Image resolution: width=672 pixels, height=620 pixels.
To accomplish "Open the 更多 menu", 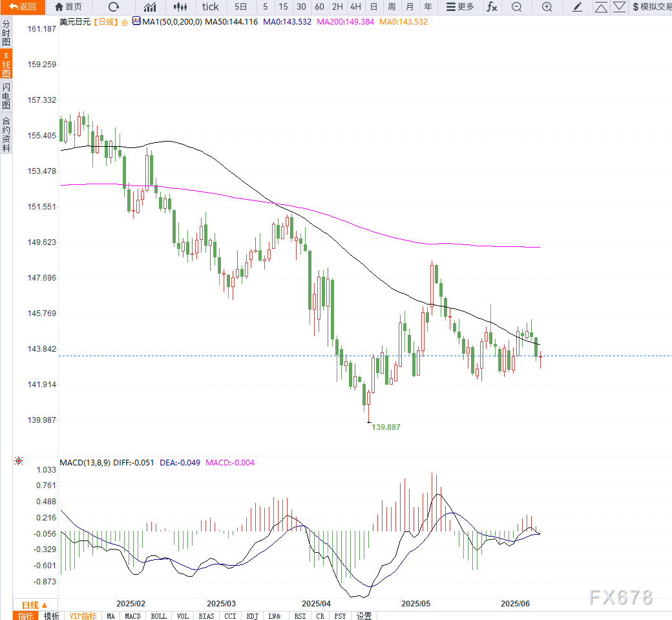I will point(459,7).
